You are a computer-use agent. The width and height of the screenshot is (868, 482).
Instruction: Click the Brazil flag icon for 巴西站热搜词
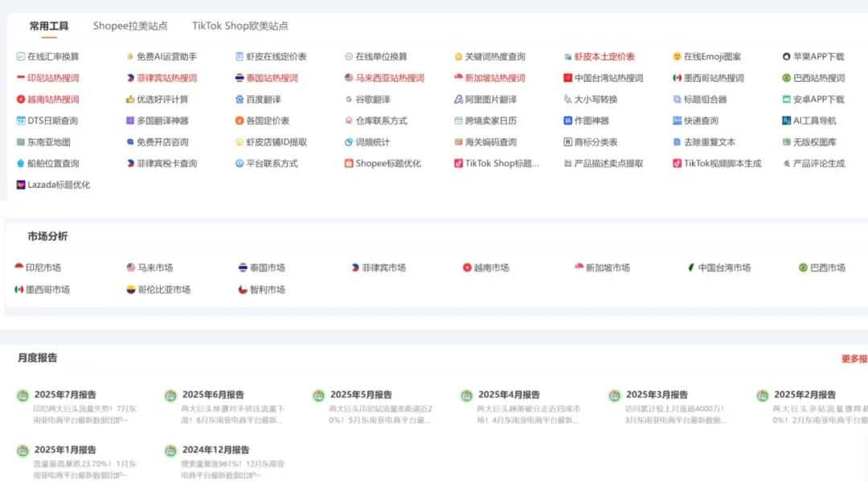[x=786, y=78]
